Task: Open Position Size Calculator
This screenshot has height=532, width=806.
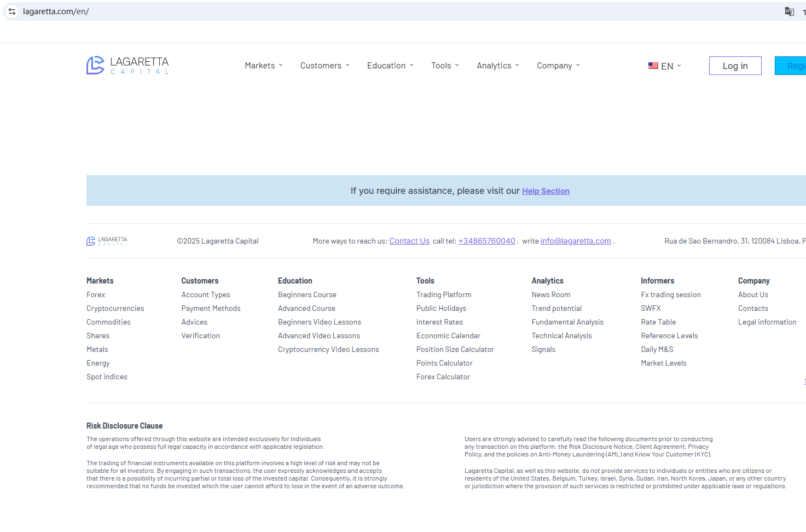Action: click(455, 349)
